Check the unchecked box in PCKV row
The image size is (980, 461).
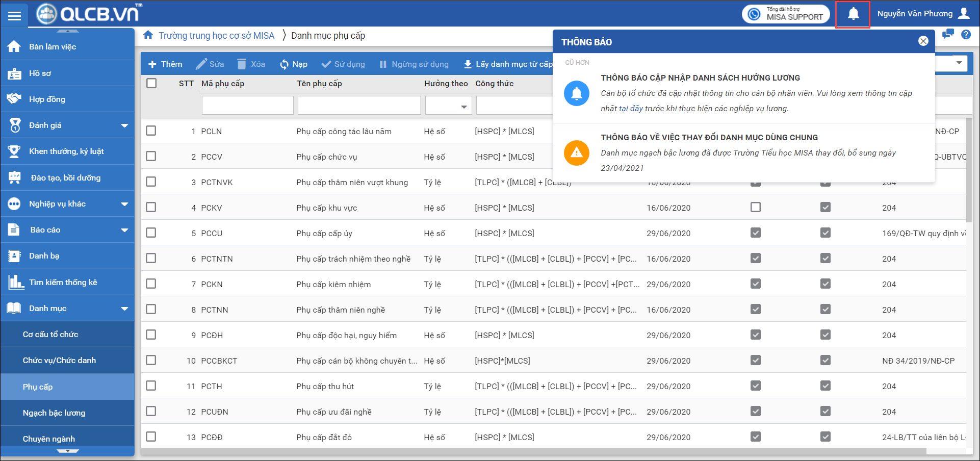click(755, 208)
